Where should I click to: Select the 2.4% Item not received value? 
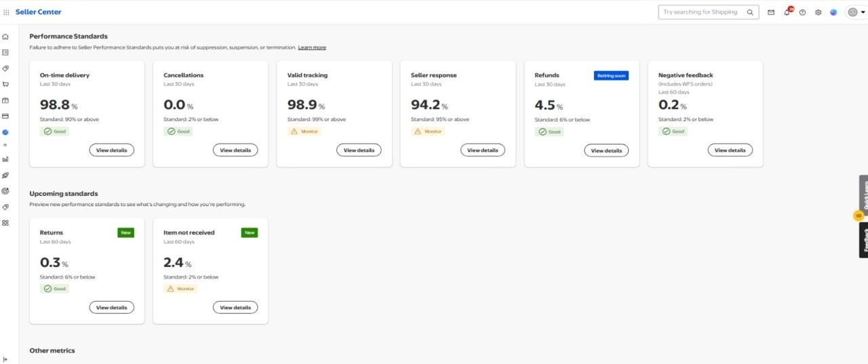(x=178, y=262)
